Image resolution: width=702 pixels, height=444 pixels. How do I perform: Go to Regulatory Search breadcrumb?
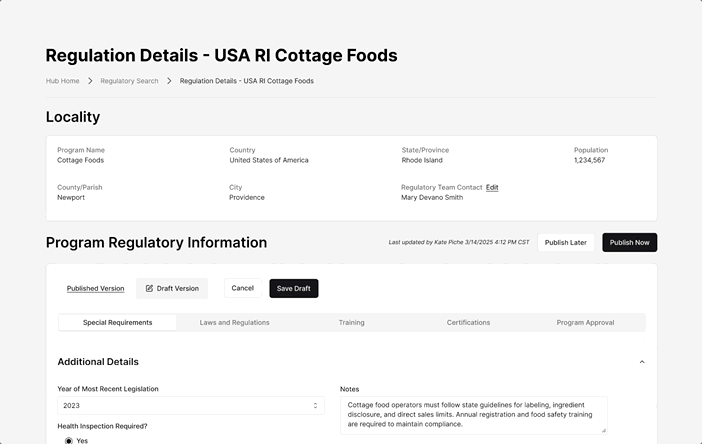[x=129, y=81]
